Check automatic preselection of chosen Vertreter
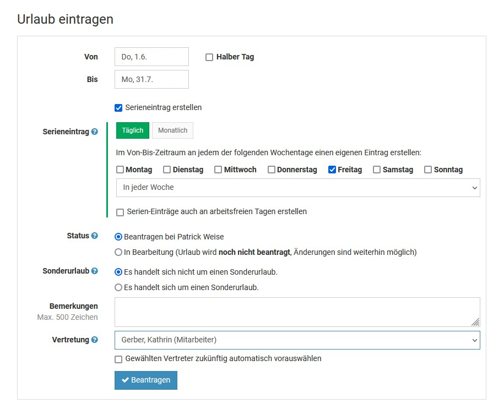Screen dimensions: 504x420 pyautogui.click(x=118, y=359)
